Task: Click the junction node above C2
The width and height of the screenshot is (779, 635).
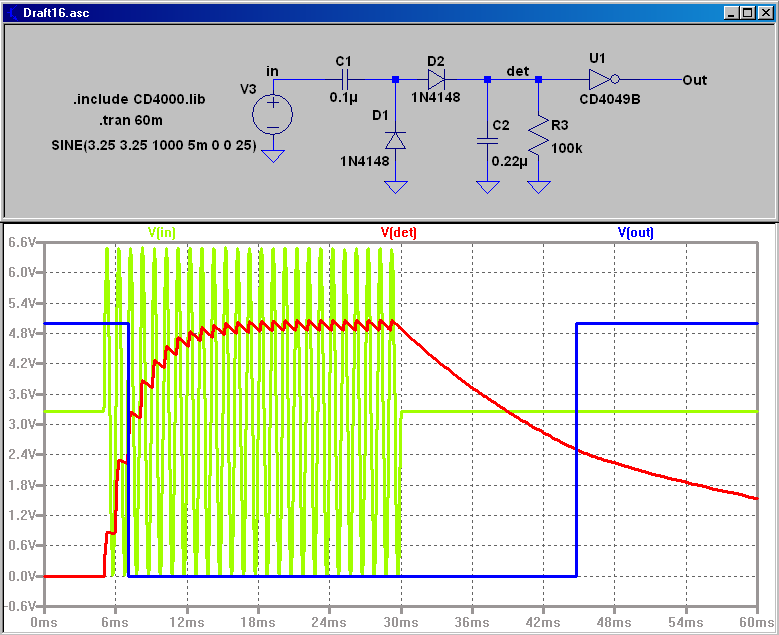Action: pos(487,79)
